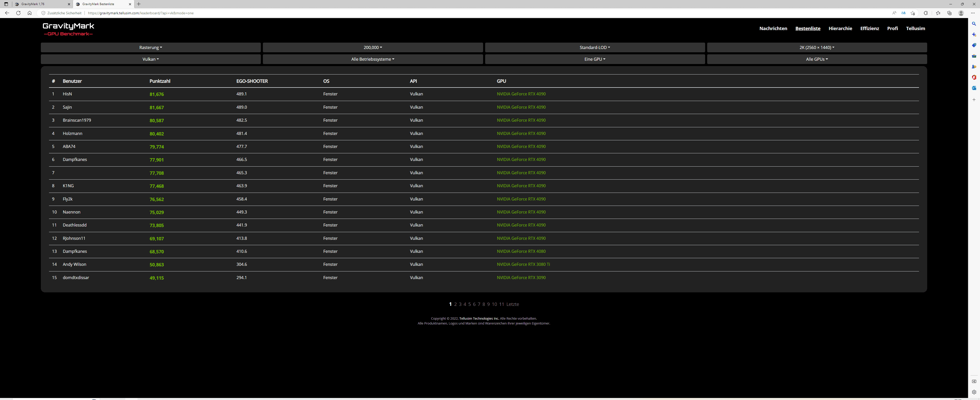Reload the page with refresh icon
Viewport: 980px width, 400px height.
coord(18,13)
